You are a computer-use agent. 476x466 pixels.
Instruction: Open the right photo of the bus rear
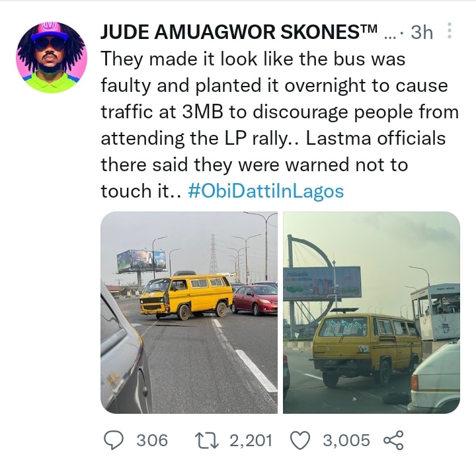[x=372, y=313]
